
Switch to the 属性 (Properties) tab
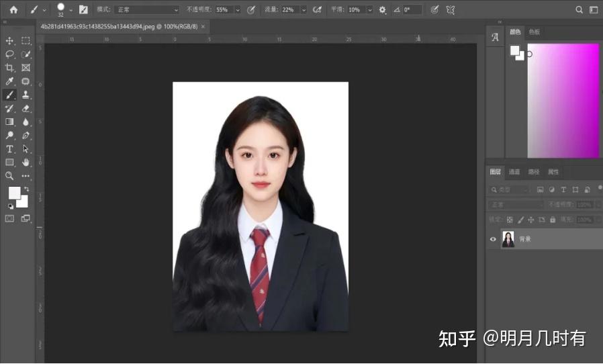coord(553,172)
